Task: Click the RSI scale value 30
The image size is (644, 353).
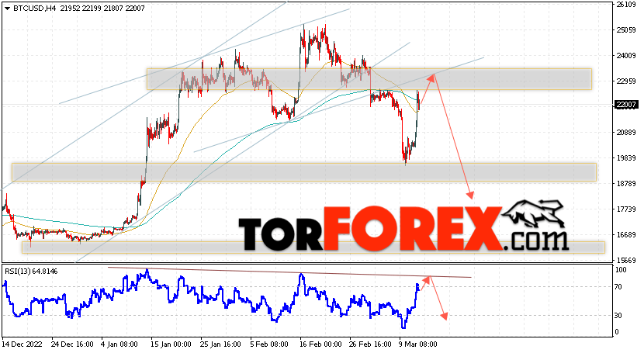Action: tap(618, 315)
